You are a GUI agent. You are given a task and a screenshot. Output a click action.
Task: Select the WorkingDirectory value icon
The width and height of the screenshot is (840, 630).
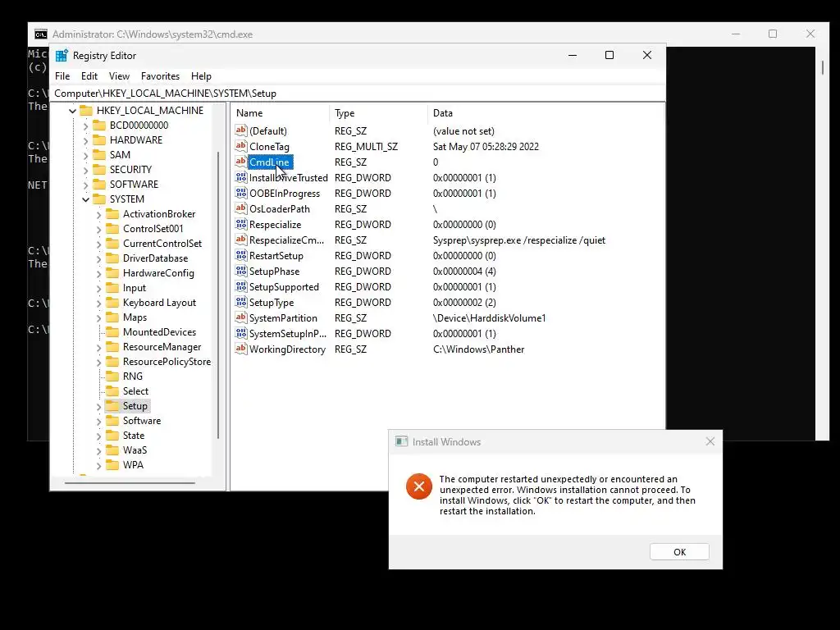241,349
